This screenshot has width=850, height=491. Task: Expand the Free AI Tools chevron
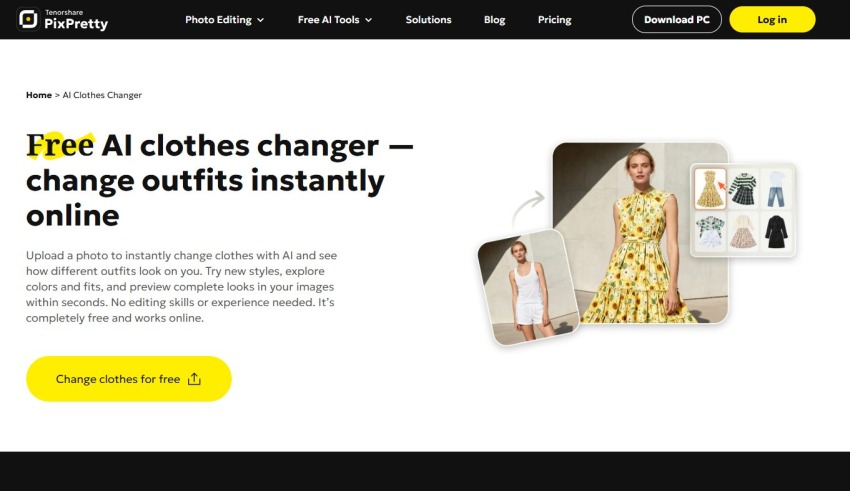point(369,20)
